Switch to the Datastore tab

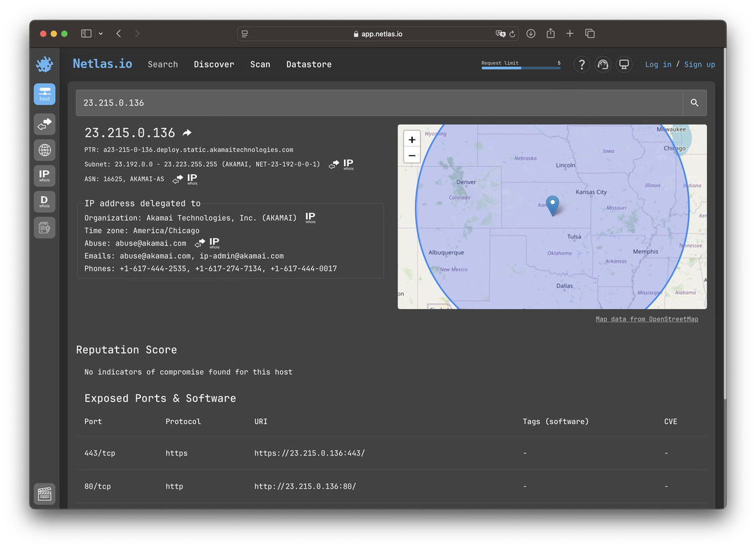(309, 64)
